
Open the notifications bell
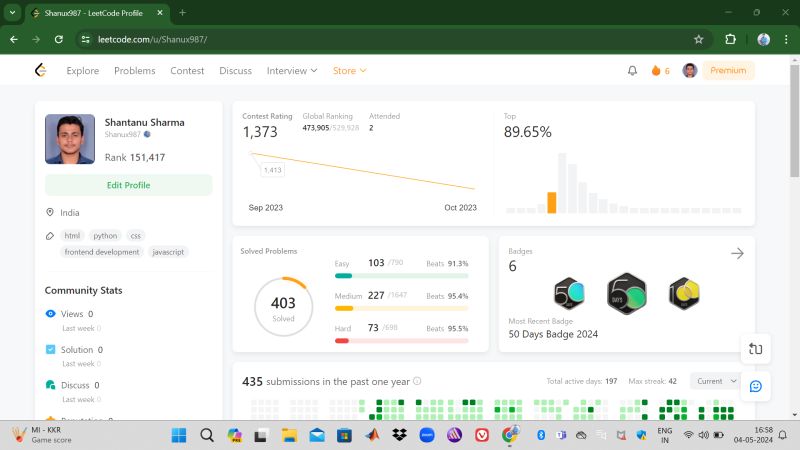tap(632, 70)
